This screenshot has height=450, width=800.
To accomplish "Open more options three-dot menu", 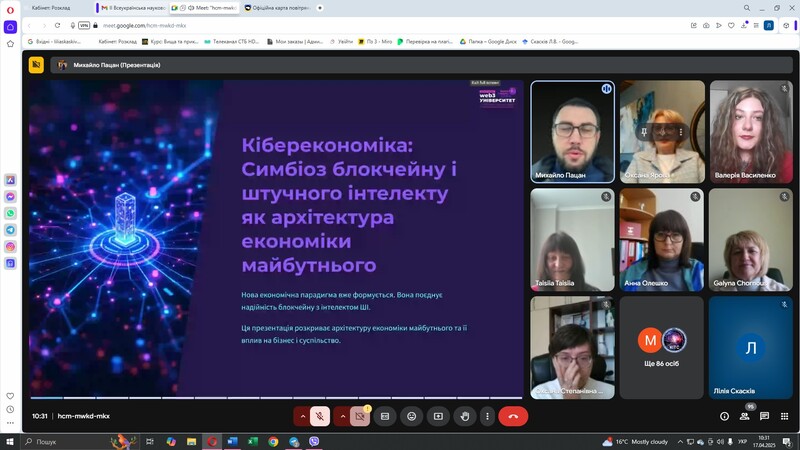I will coord(487,416).
